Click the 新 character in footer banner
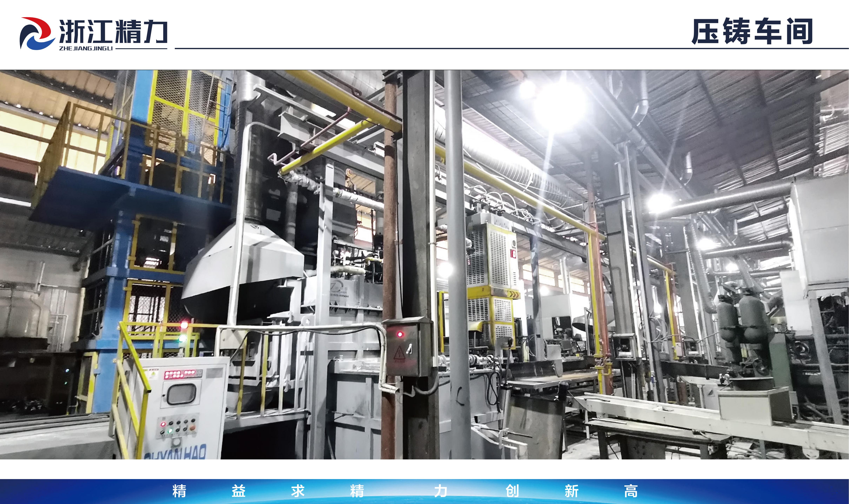Screen dimensions: 849x504 pos(572,491)
